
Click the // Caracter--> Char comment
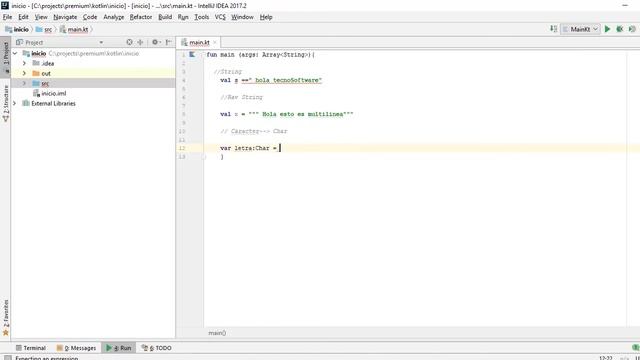pyautogui.click(x=254, y=131)
